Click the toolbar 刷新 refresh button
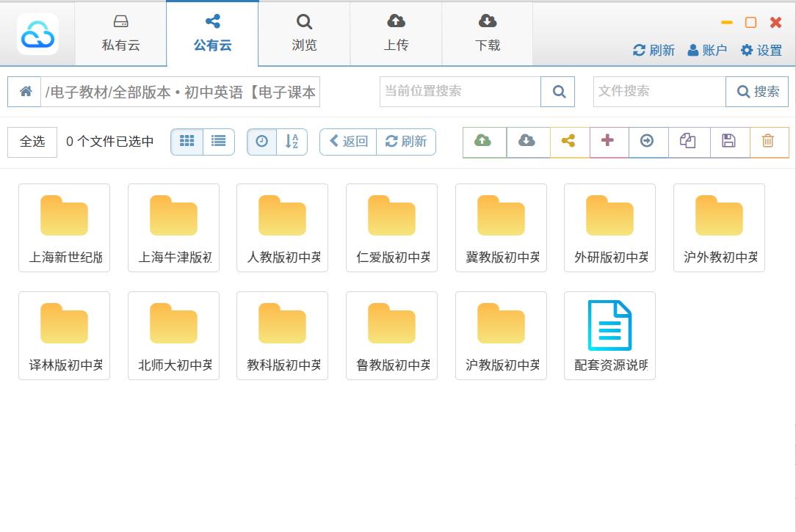This screenshot has width=796, height=532. [x=406, y=142]
